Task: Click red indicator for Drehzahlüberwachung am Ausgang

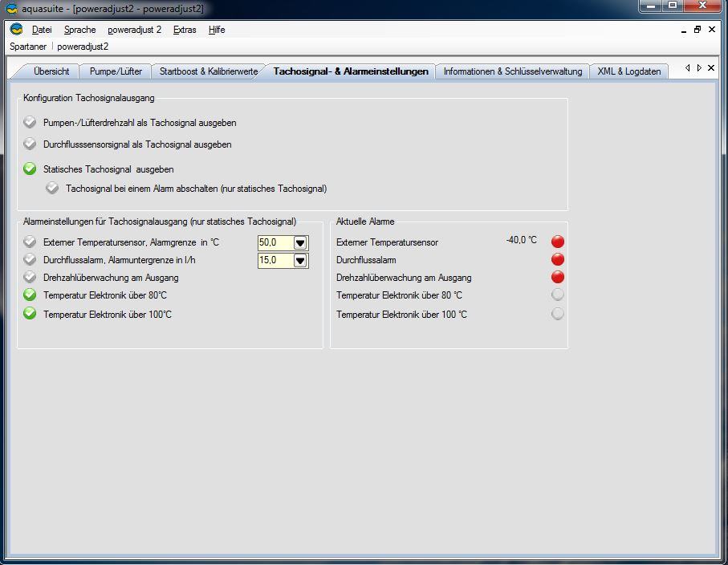Action: click(558, 277)
